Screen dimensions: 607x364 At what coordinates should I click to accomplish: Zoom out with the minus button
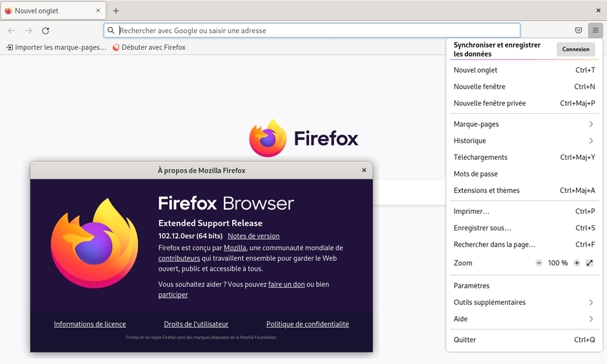pyautogui.click(x=539, y=263)
